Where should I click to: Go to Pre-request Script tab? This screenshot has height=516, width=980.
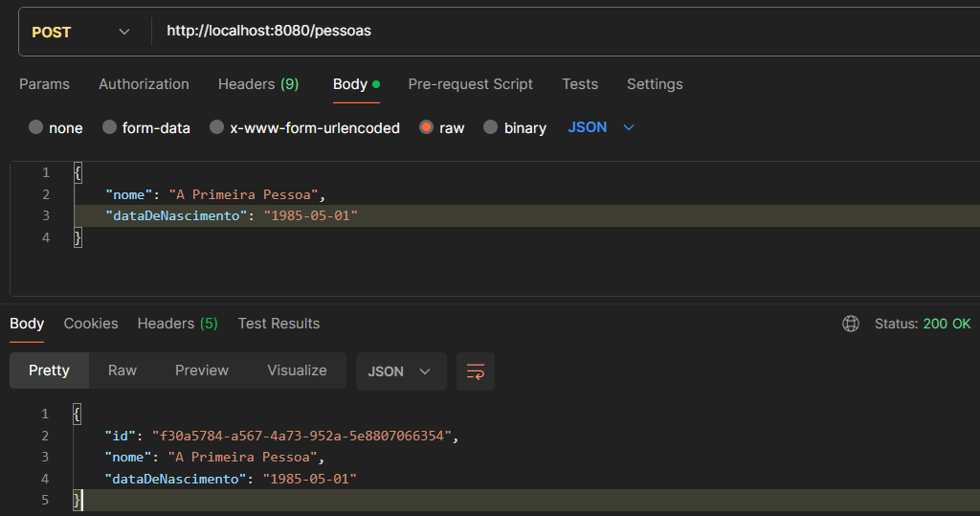click(x=470, y=84)
